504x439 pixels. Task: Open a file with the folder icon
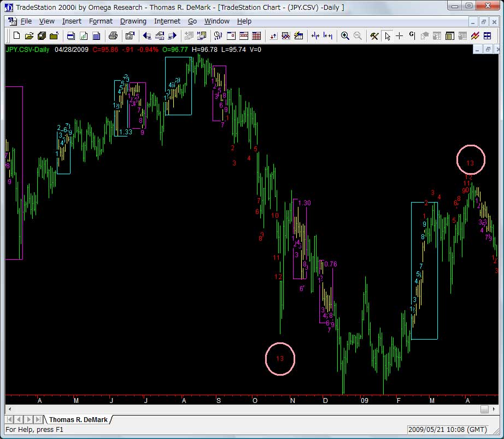click(29, 36)
